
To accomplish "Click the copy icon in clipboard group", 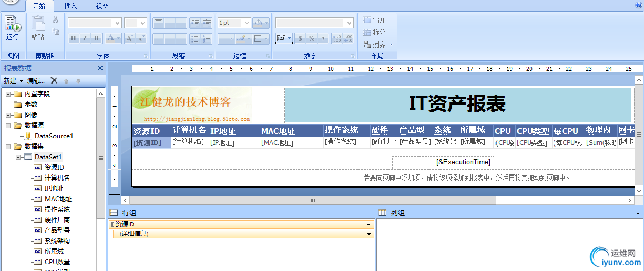I will [x=55, y=32].
